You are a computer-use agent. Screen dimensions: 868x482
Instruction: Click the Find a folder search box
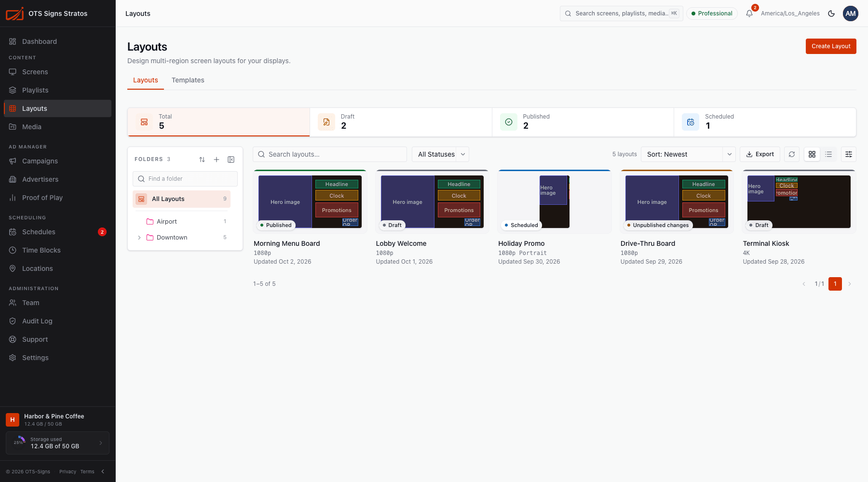(185, 179)
